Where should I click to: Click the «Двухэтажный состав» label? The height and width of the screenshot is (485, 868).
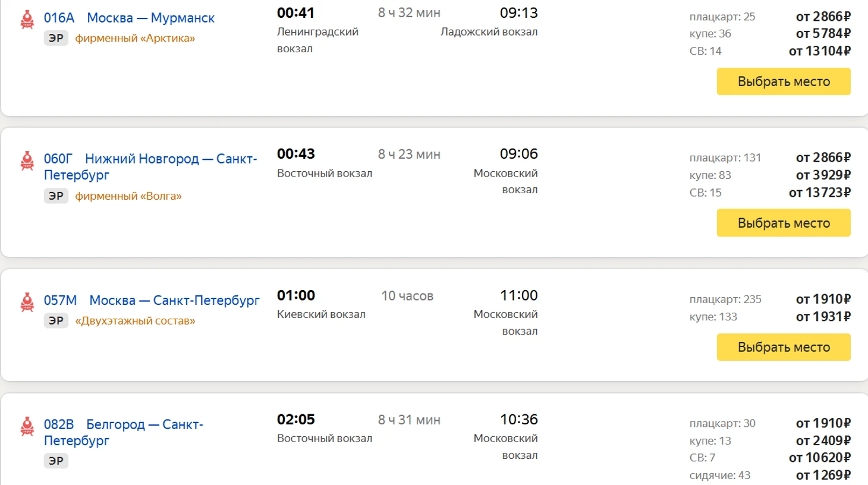click(135, 321)
